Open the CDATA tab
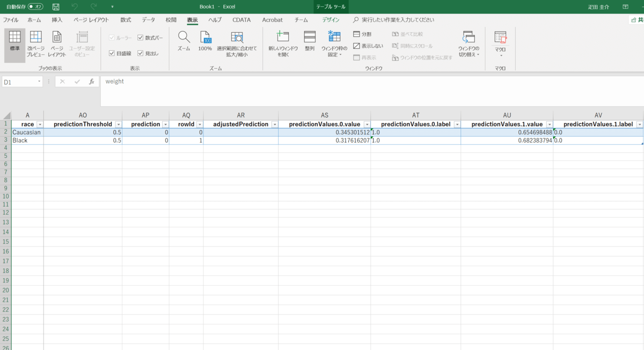 click(x=241, y=20)
